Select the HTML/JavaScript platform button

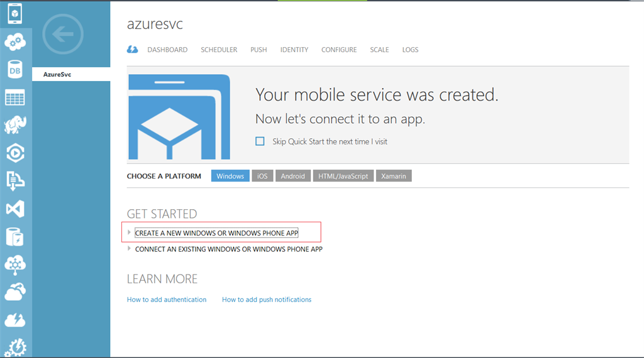click(343, 176)
